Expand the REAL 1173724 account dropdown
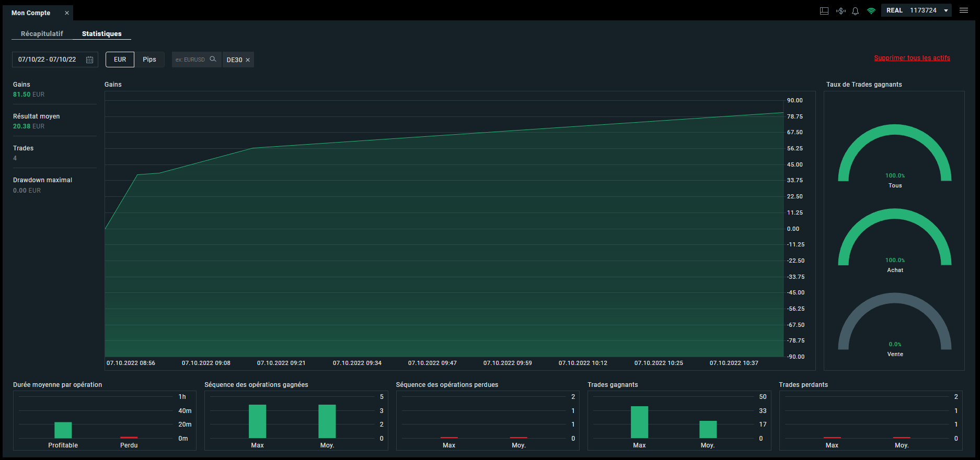Image resolution: width=980 pixels, height=460 pixels. (946, 11)
